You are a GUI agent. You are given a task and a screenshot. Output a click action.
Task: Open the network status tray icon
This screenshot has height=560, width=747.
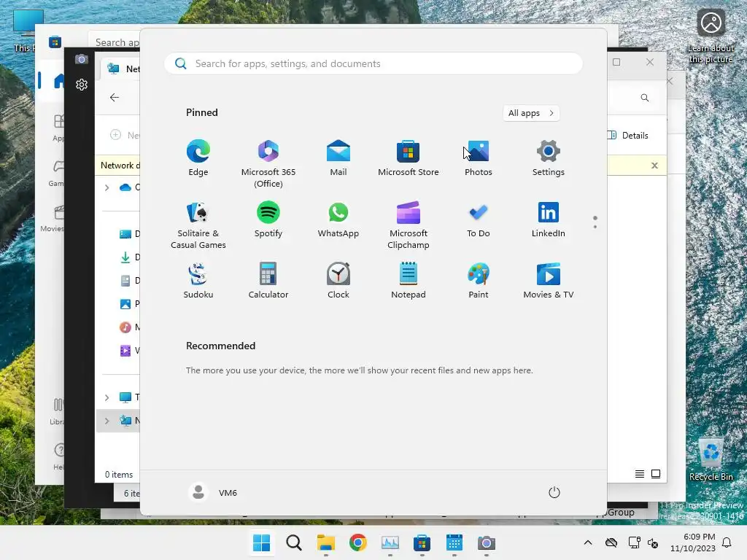[634, 542]
